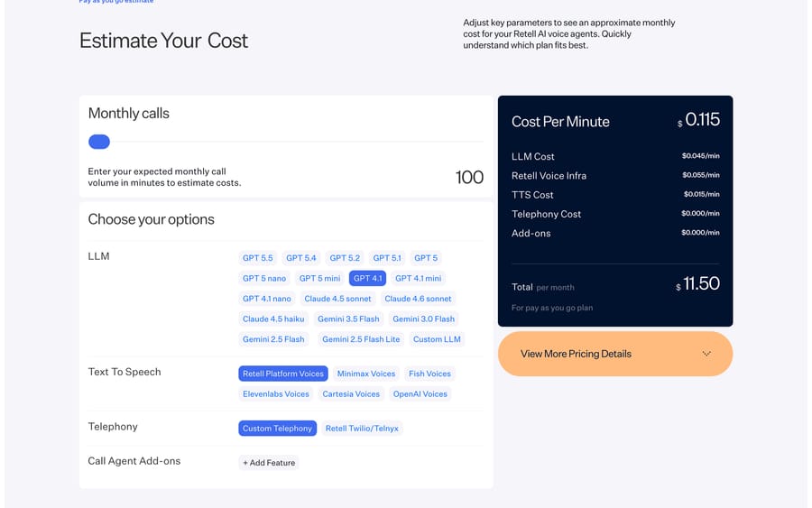812x508 pixels.
Task: Click the $11.50 total per month value
Action: pos(697,283)
